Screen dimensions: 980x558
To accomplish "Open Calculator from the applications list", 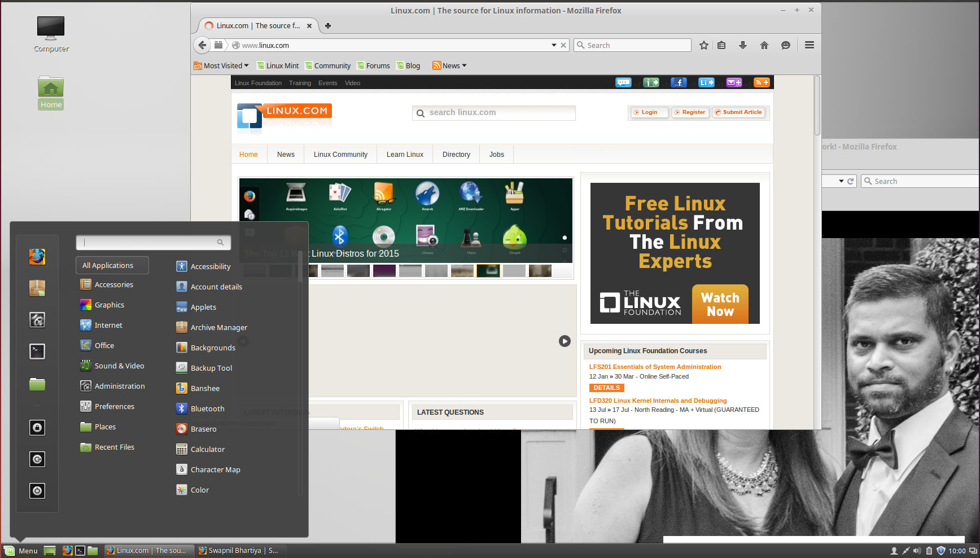I will (x=207, y=450).
